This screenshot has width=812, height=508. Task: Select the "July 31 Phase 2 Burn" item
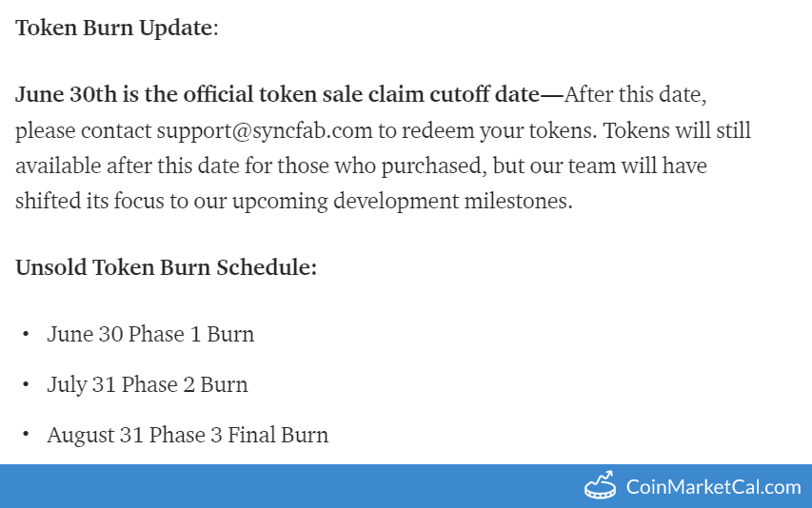pyautogui.click(x=147, y=384)
